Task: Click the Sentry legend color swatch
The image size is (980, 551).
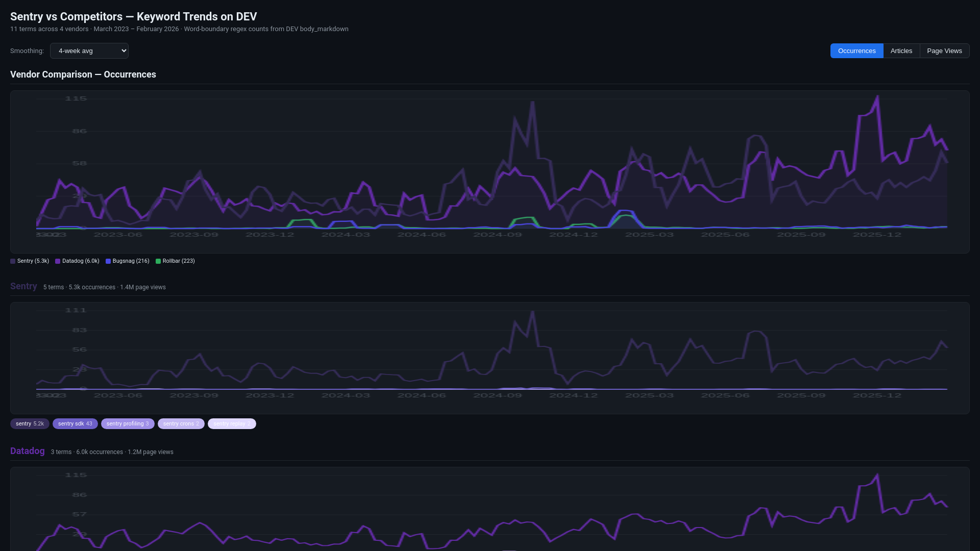Action: [13, 261]
